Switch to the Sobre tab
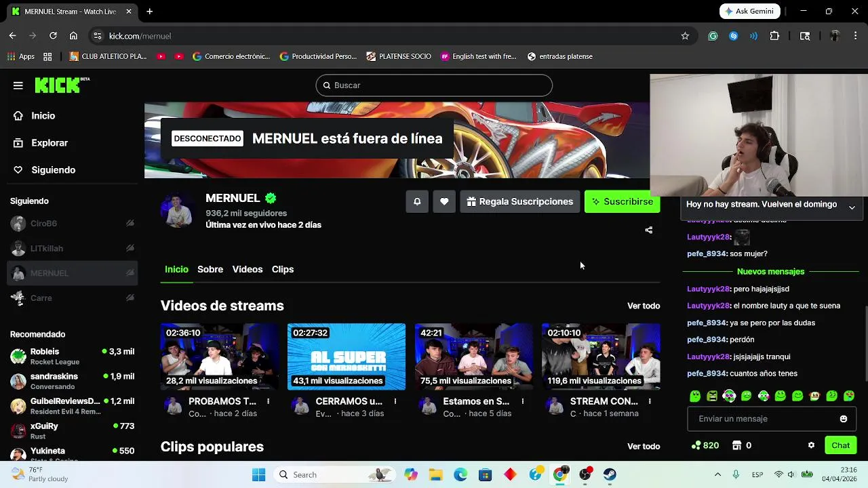Viewport: 868px width, 488px height. pos(210,269)
